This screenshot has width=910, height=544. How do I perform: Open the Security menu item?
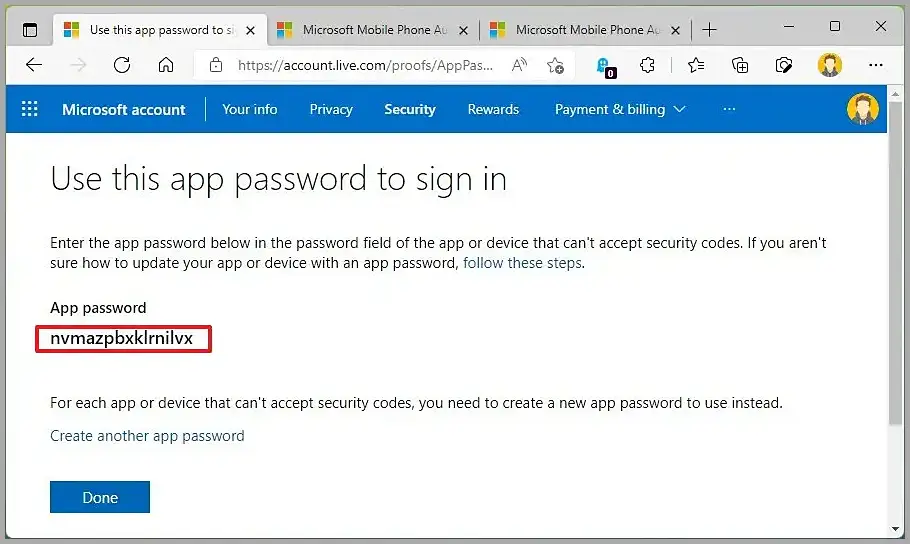[x=410, y=109]
